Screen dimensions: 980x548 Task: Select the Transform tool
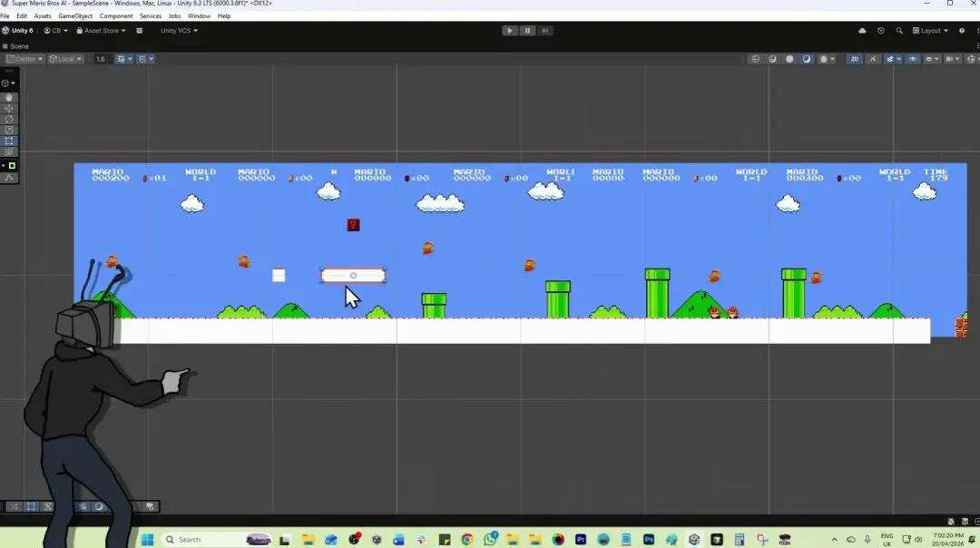coord(9,152)
